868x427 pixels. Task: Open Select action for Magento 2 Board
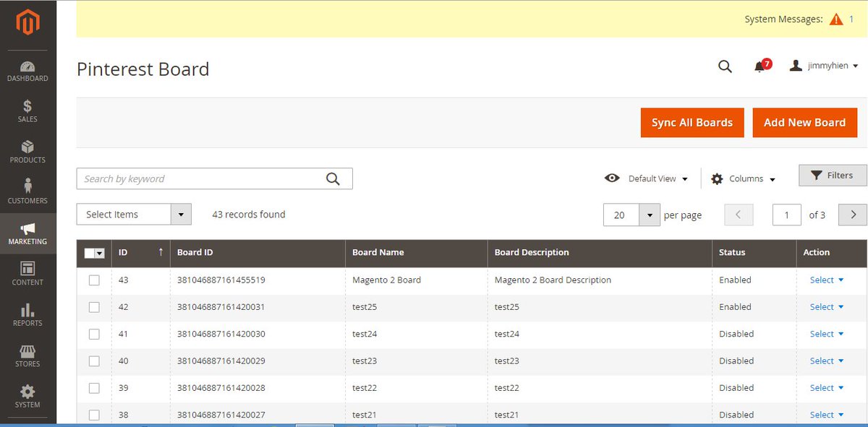click(827, 280)
